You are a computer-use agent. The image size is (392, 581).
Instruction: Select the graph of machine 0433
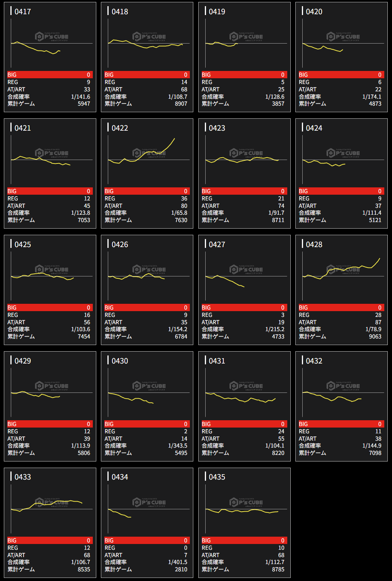[52, 509]
